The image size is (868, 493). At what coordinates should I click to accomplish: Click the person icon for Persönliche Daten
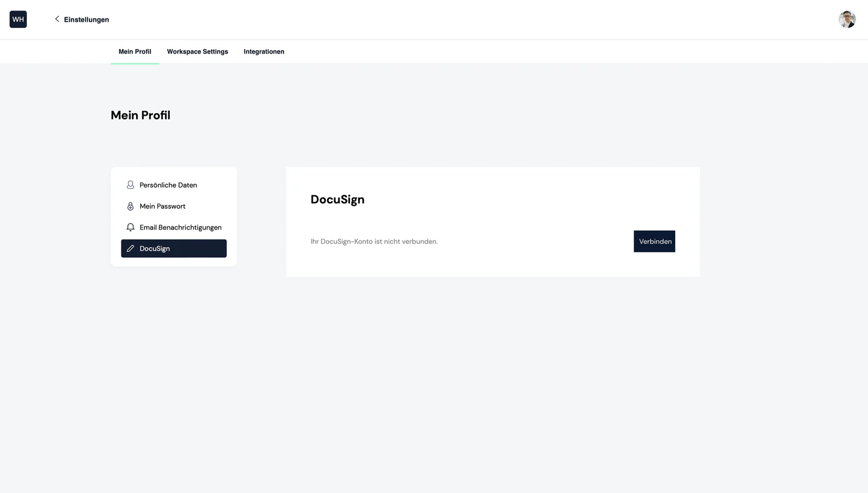(131, 185)
